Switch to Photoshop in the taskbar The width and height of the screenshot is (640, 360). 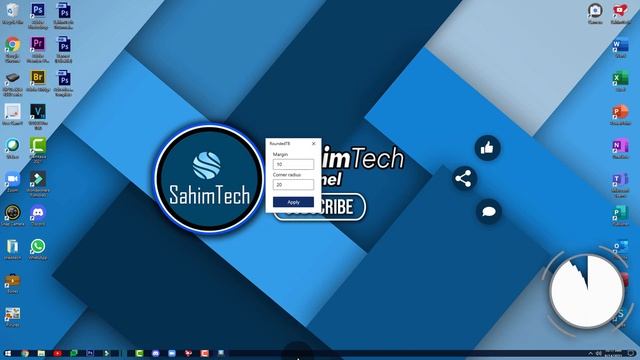tap(90, 353)
